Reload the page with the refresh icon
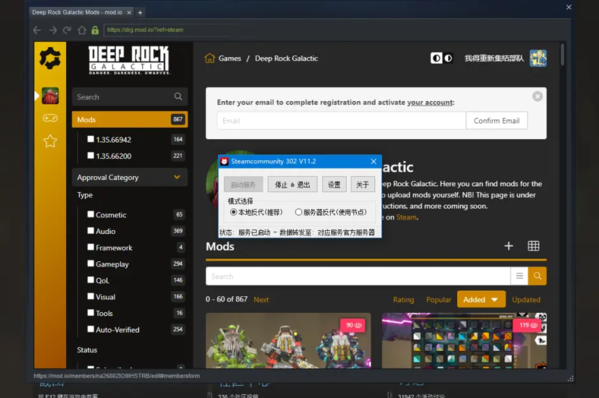The image size is (599, 398). point(67,30)
